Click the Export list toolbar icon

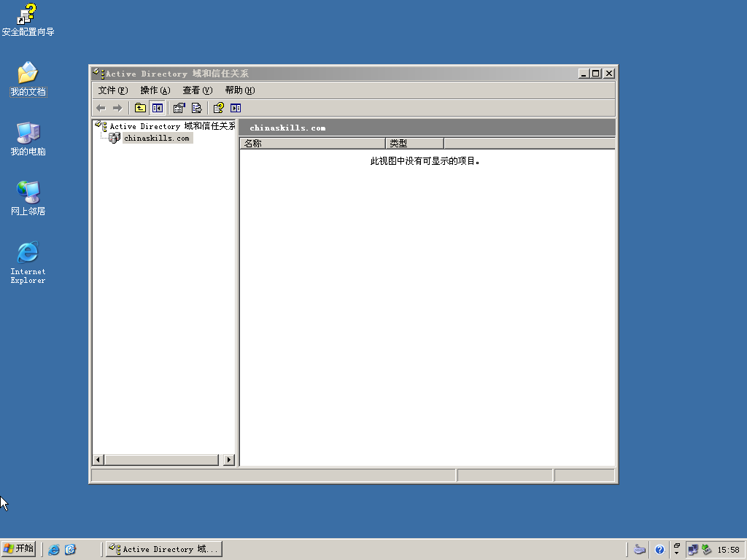[x=196, y=108]
